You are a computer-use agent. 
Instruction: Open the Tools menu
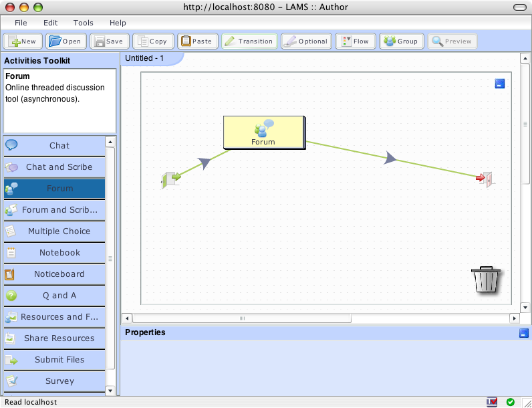tap(84, 23)
